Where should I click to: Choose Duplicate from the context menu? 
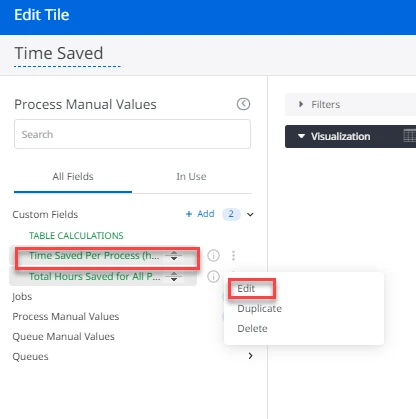[259, 308]
